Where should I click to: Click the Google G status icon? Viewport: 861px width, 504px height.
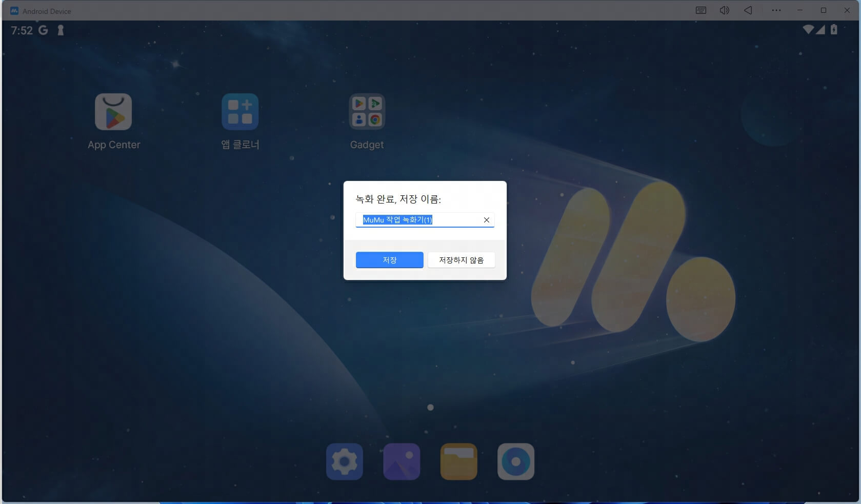pyautogui.click(x=43, y=30)
